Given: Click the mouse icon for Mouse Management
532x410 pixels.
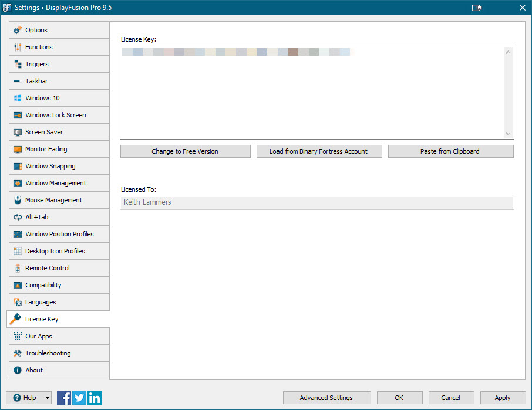Looking at the screenshot, I should tap(18, 200).
